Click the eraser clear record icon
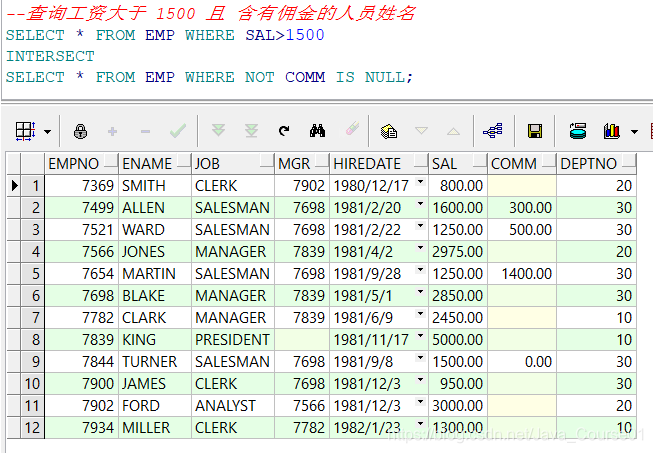653x453 pixels. click(352, 129)
